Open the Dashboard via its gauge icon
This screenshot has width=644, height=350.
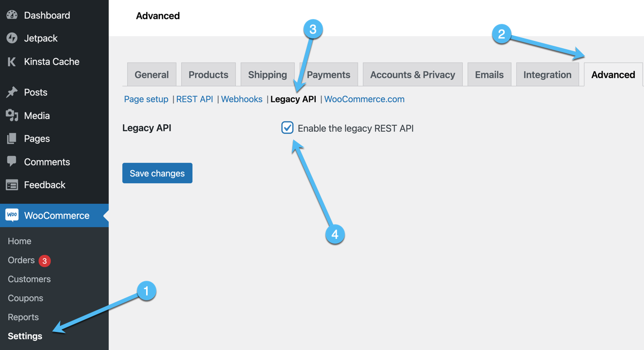click(12, 15)
